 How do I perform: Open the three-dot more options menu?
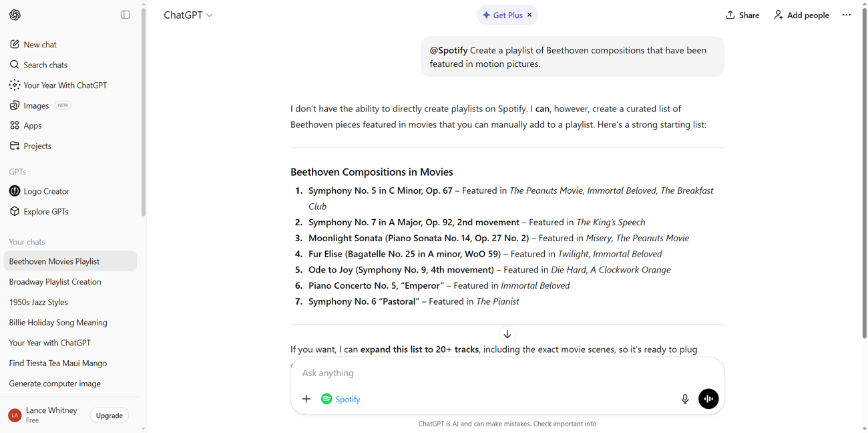pos(846,15)
